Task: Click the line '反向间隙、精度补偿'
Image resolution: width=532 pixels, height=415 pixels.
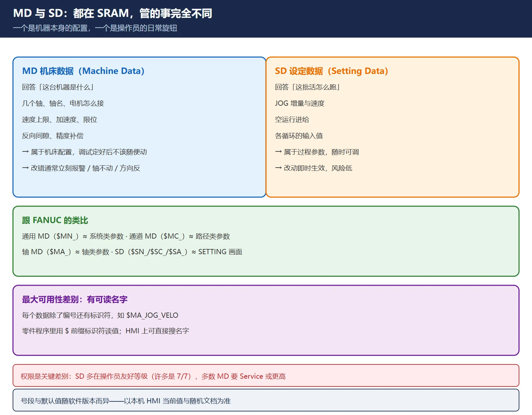Action: 53,136
